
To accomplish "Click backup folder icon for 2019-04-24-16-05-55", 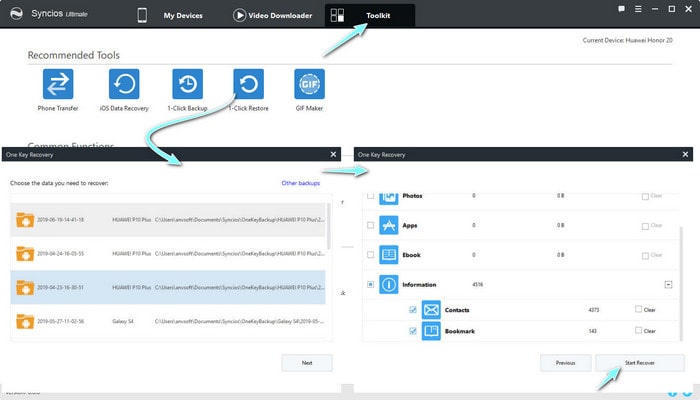I will 25,254.
